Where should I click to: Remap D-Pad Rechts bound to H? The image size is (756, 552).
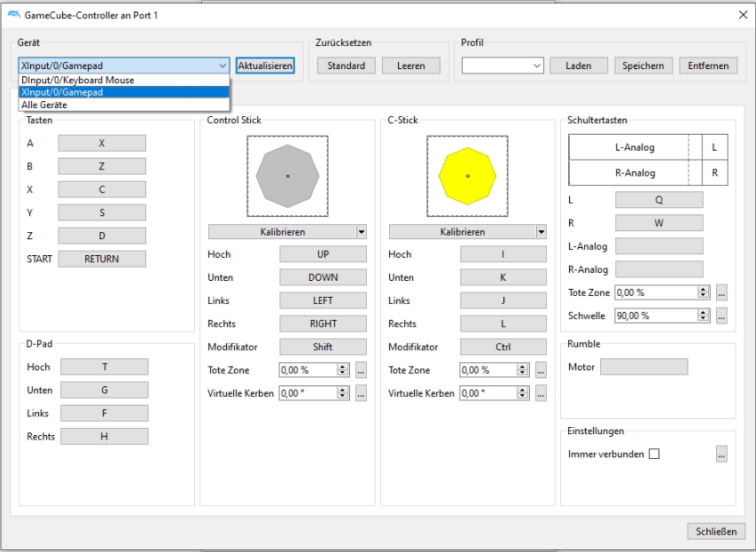click(x=105, y=436)
